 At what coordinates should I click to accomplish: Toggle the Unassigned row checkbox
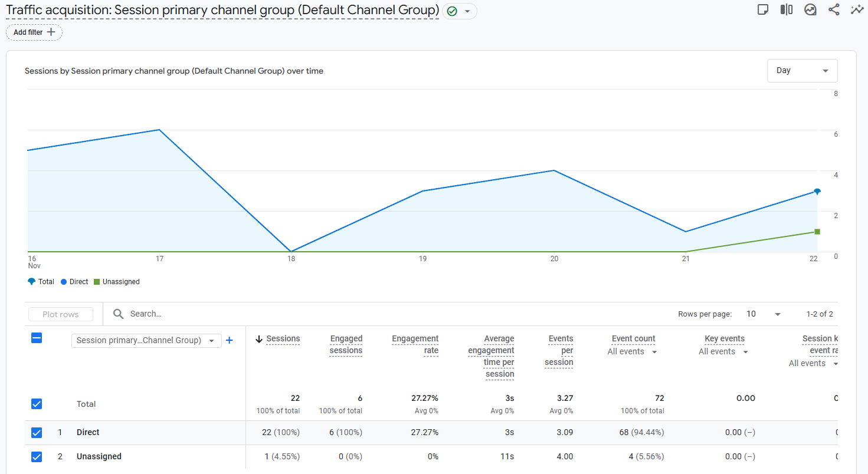click(x=37, y=456)
